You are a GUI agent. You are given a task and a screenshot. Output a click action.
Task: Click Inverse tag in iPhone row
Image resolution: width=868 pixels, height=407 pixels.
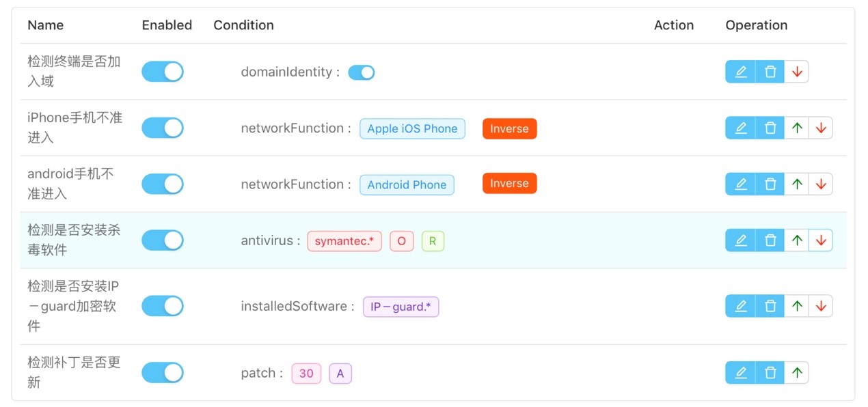(x=509, y=128)
